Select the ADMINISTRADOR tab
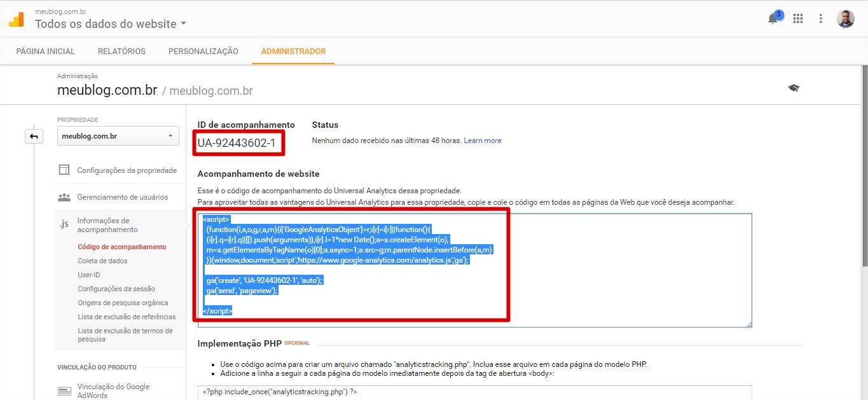Screen dimensions: 868x400 coord(293,51)
